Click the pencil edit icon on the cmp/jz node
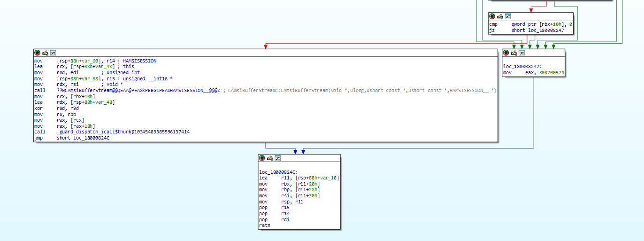 coord(500,16)
